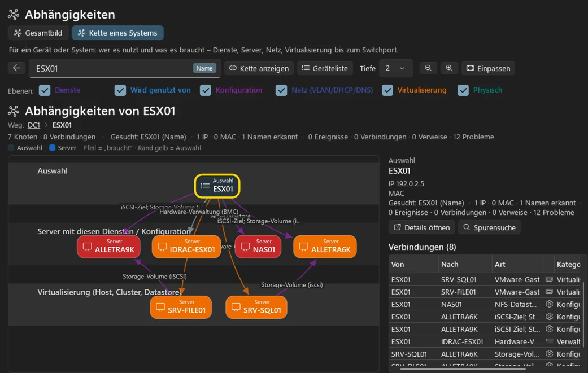
Task: Toggle the Dienste layer checkbox
Action: click(45, 90)
